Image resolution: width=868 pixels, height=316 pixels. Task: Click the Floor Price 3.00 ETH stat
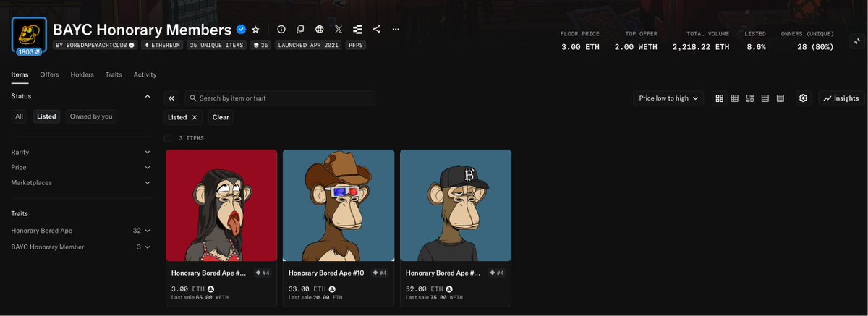[580, 41]
